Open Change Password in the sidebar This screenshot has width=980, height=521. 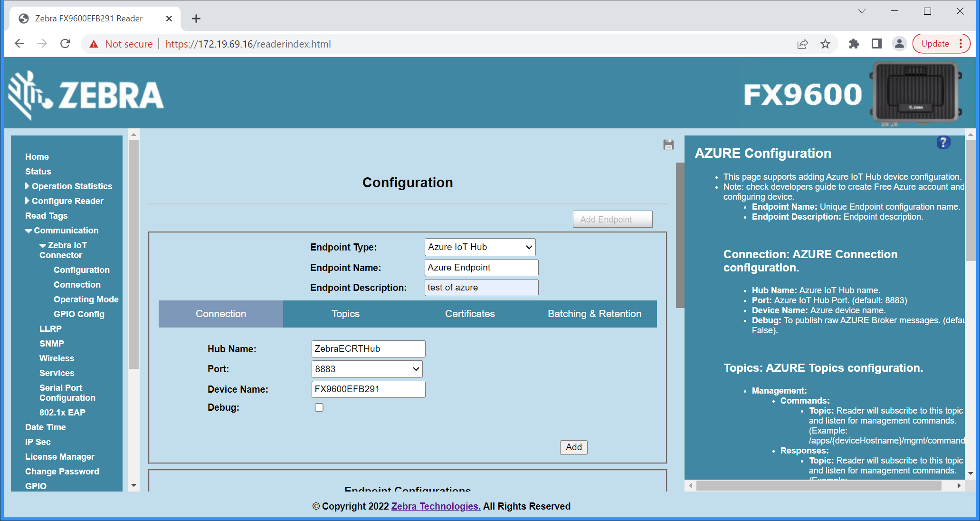point(62,472)
